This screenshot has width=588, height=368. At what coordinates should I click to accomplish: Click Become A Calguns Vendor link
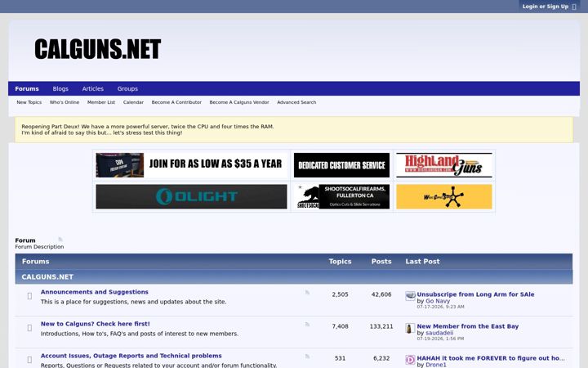239,102
